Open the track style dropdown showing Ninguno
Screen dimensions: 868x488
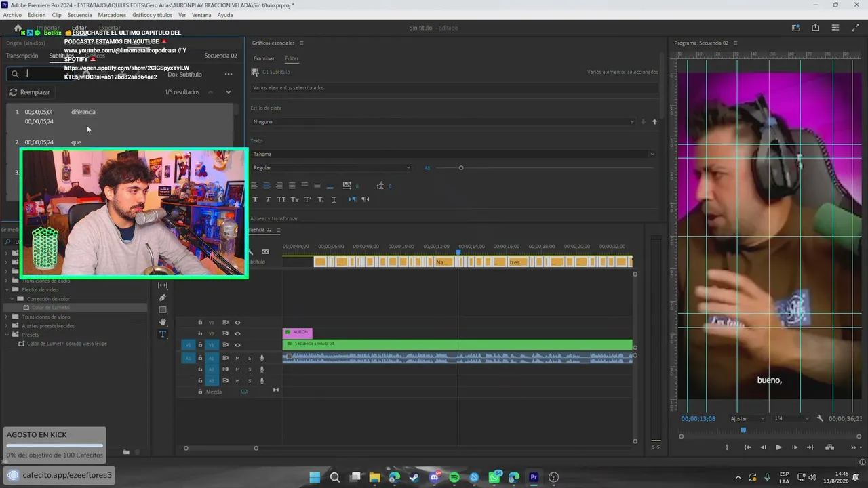point(443,122)
